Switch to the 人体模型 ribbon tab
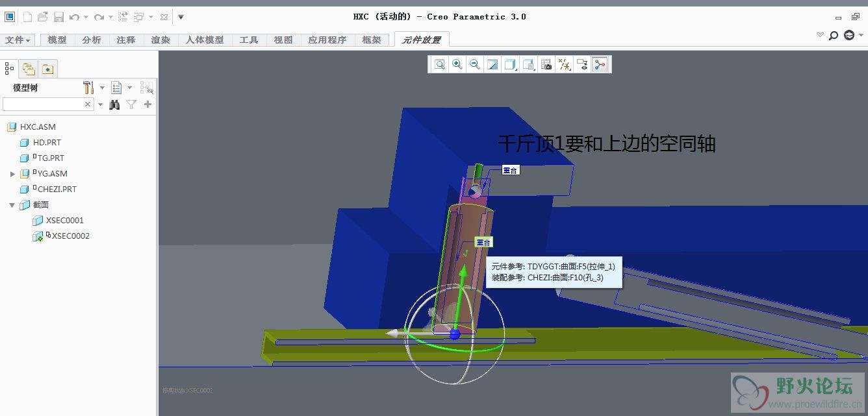 tap(205, 40)
